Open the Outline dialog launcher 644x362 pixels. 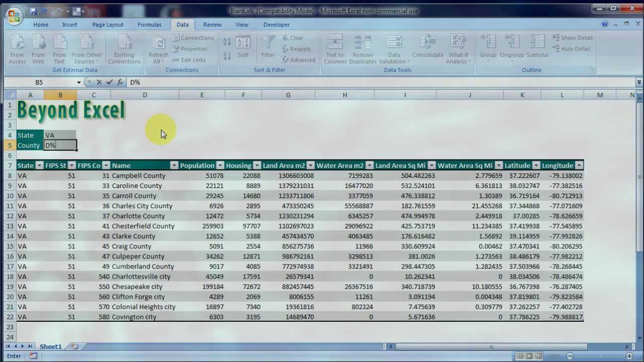(x=592, y=70)
